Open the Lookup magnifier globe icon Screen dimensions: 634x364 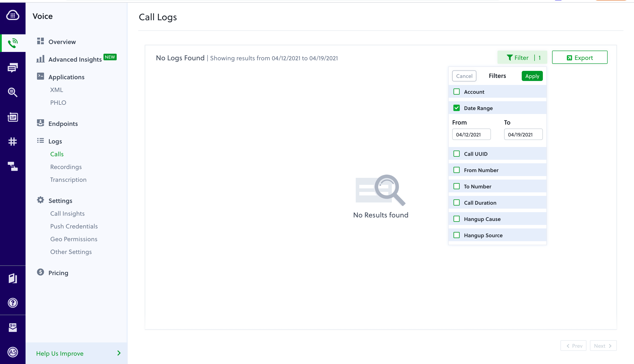pyautogui.click(x=13, y=92)
